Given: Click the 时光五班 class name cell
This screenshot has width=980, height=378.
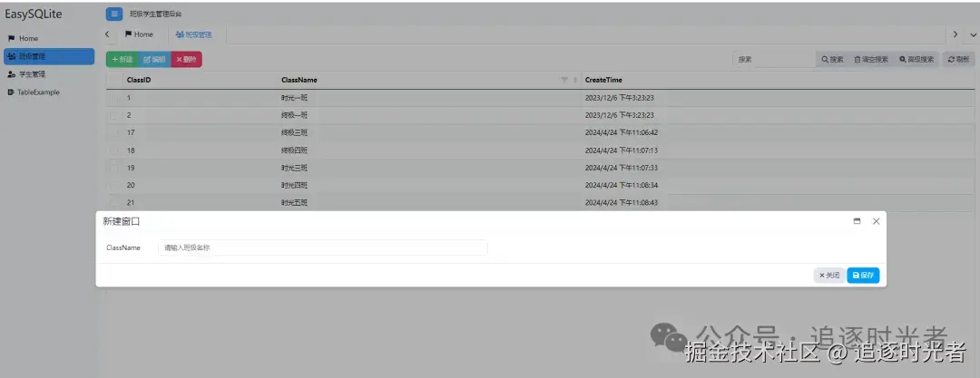Looking at the screenshot, I should (294, 203).
